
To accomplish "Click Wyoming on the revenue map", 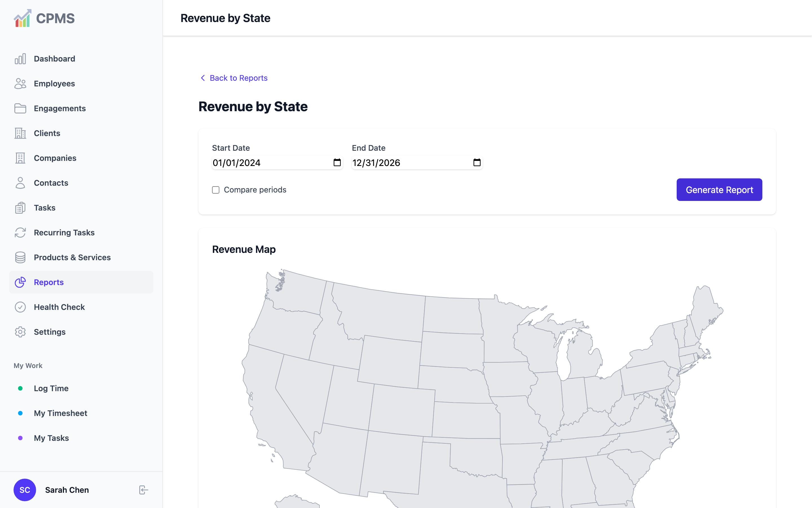I will (389, 361).
